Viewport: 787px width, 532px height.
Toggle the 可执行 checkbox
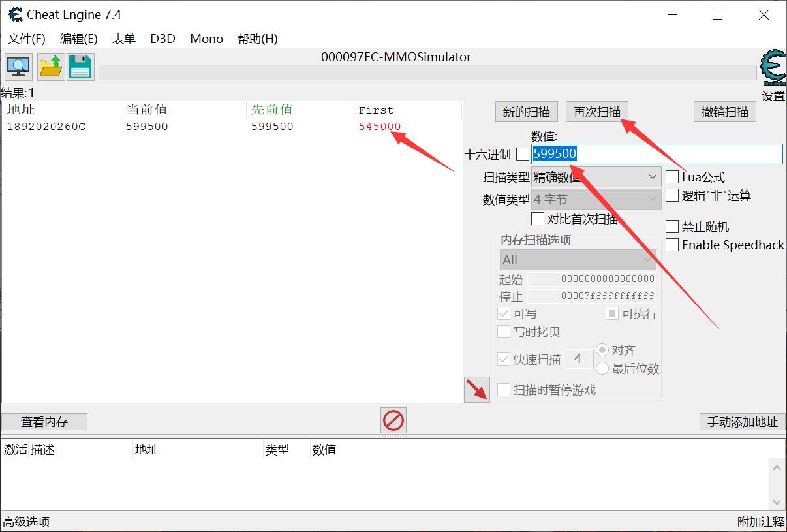point(612,313)
